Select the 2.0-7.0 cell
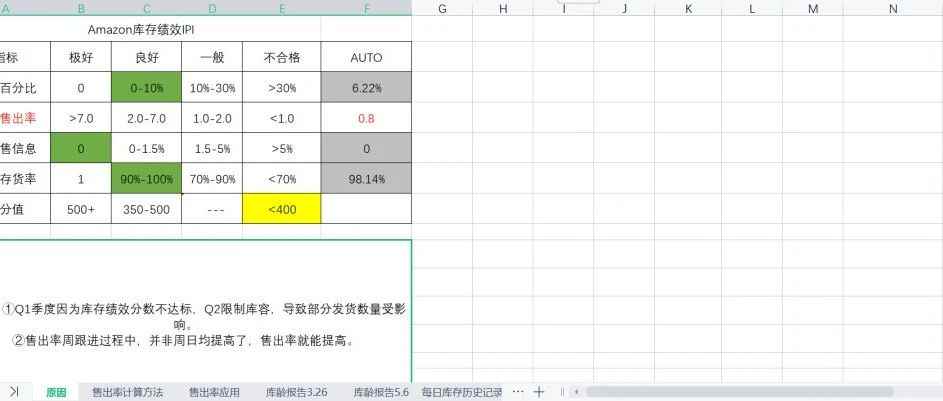 [x=146, y=118]
